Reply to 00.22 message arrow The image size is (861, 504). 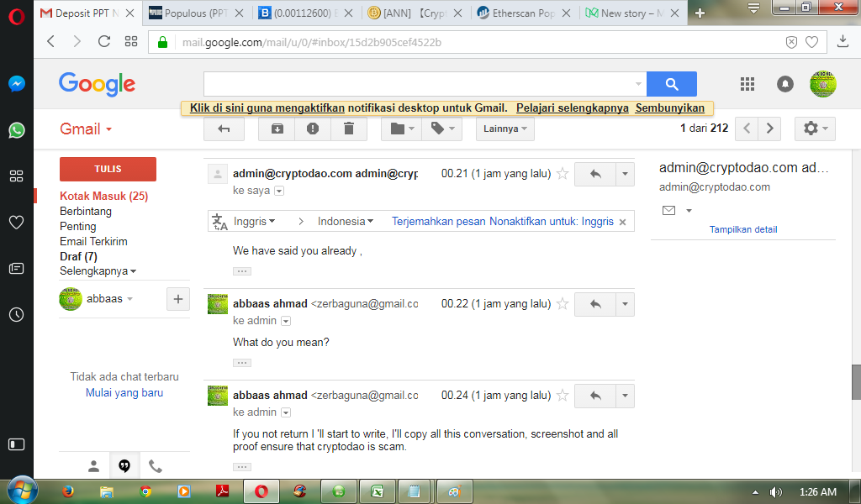[x=595, y=304]
